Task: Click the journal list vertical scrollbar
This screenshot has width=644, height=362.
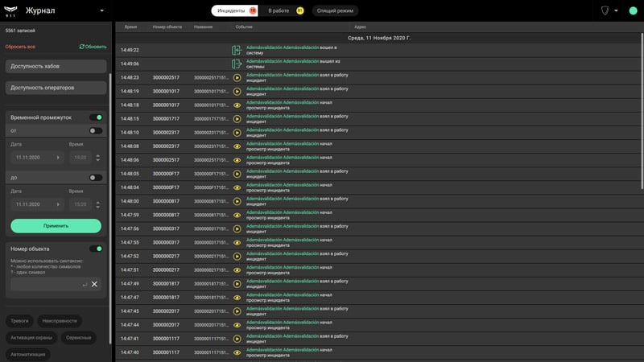Action: click(642, 111)
